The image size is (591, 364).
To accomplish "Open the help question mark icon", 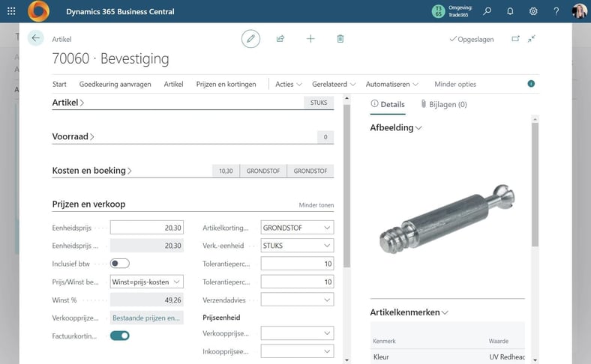I will [x=556, y=11].
